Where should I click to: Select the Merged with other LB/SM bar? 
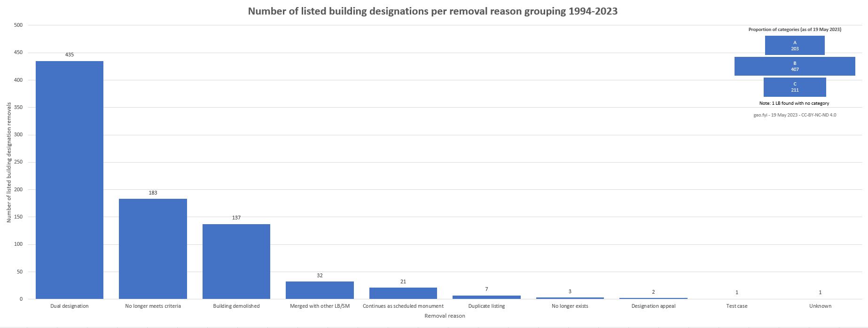tap(320, 290)
